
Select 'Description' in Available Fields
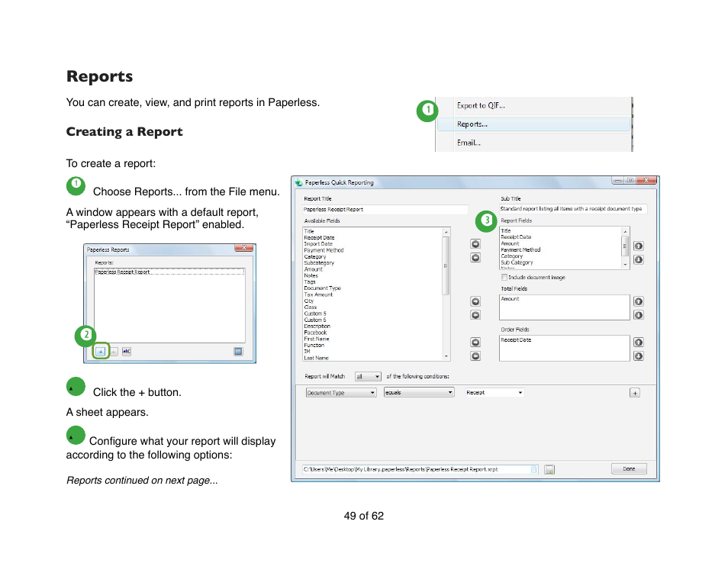317,327
